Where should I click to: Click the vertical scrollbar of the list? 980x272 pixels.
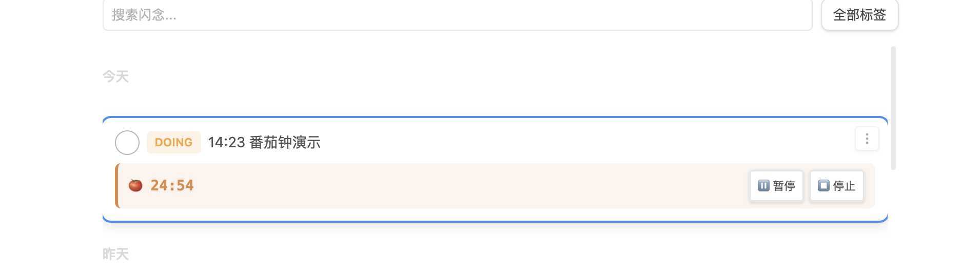pos(893,108)
